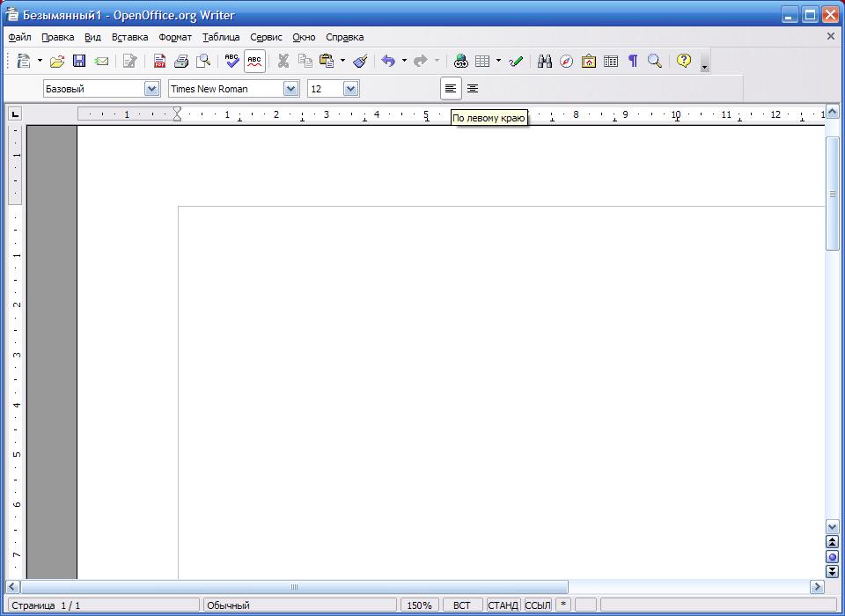Screen dimensions: 845x616
Task: Show Data Sources icon
Action: coord(611,61)
